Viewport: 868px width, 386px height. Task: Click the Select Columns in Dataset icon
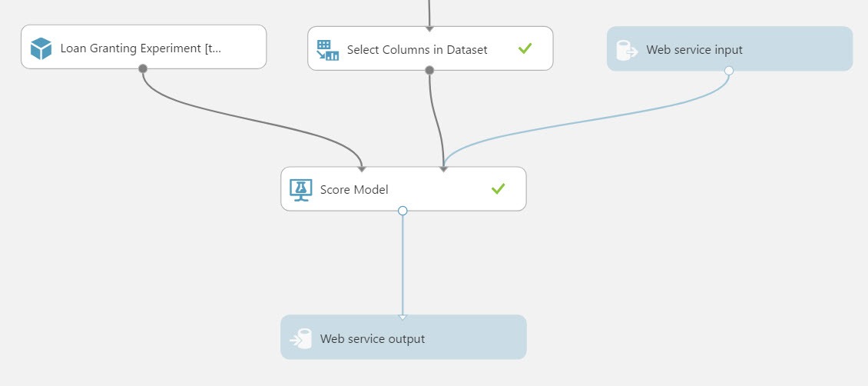(x=328, y=50)
